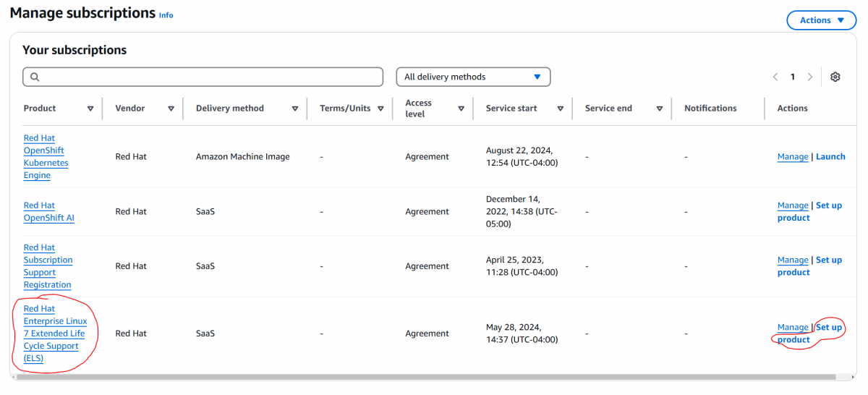The image size is (868, 395).
Task: Sort by Delivery method column arrow
Action: click(295, 109)
